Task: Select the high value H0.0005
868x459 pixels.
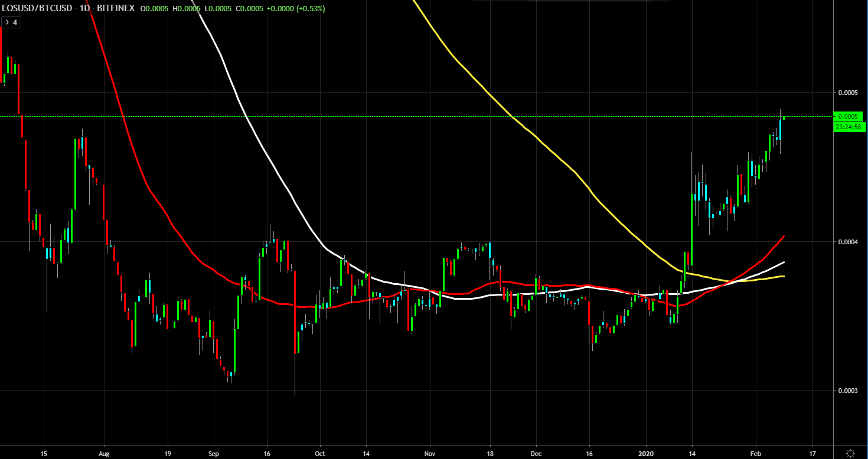Action: [187, 9]
